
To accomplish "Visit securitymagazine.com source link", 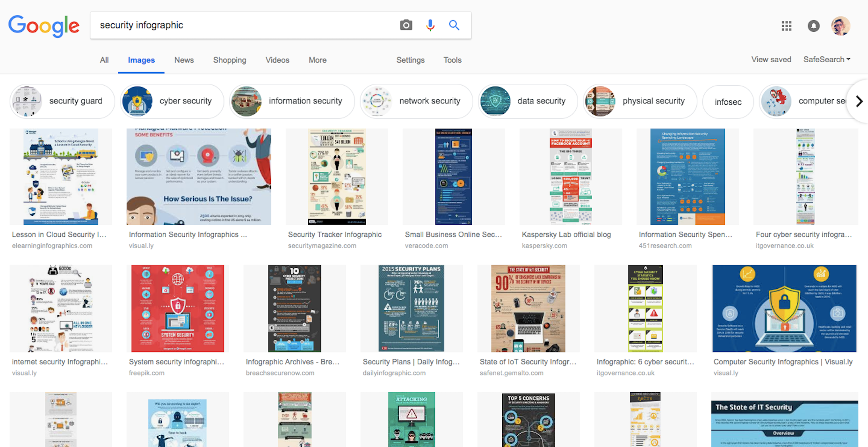I will (322, 246).
